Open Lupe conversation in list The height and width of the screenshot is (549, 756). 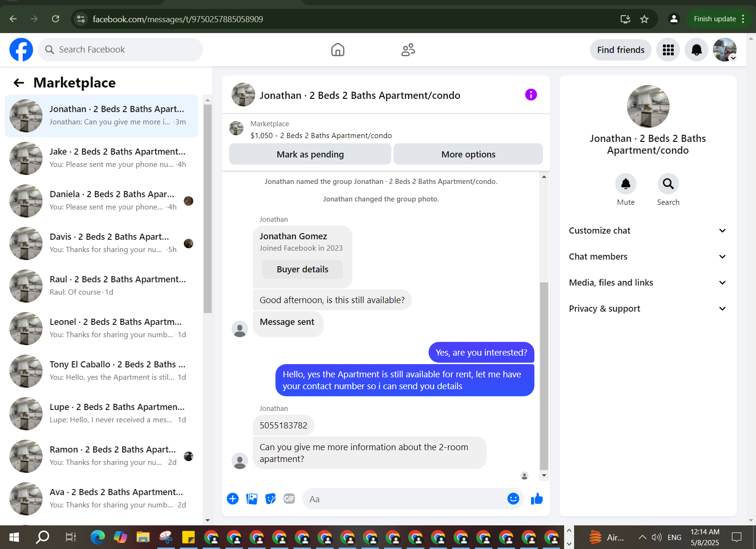102,414
